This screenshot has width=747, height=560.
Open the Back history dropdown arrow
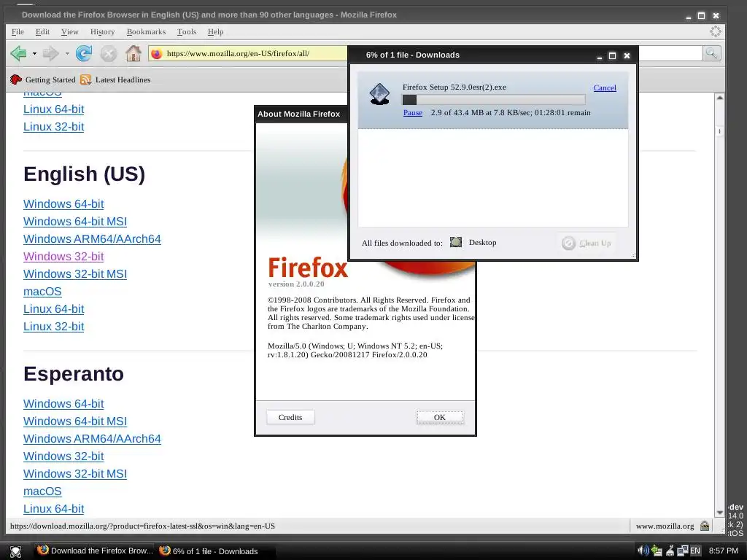tap(34, 54)
